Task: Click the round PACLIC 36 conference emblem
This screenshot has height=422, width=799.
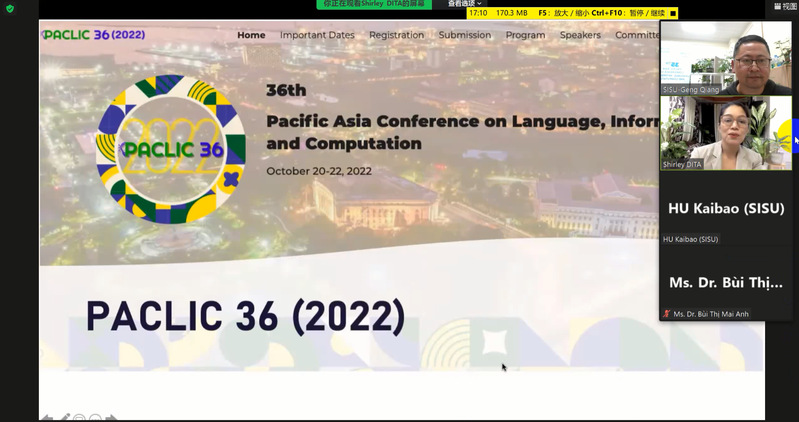Action: coord(171,149)
